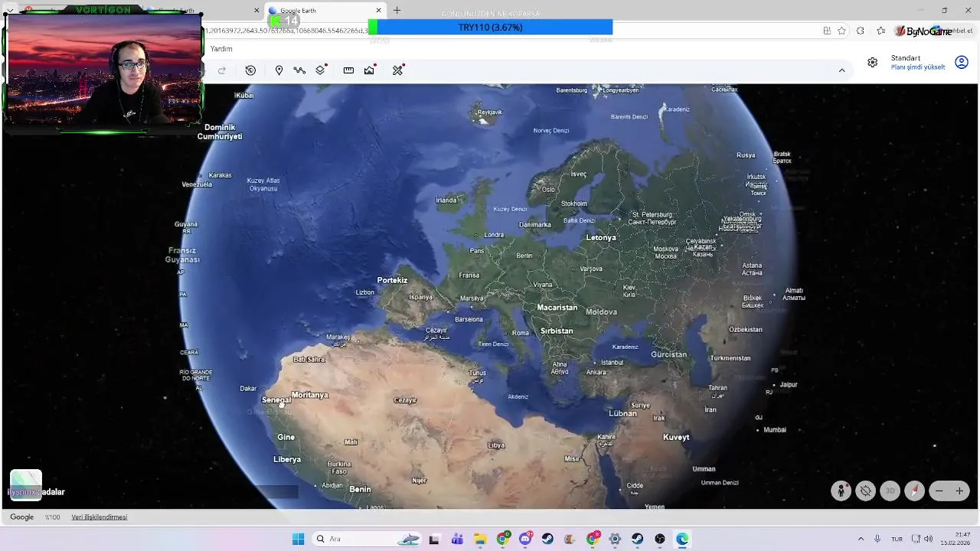980x551 pixels.
Task: Show hidden system tray icons chevron
Action: pyautogui.click(x=861, y=539)
